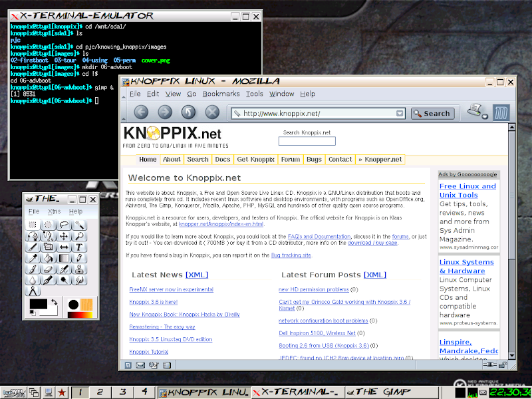This screenshot has height=399, width=532.
Task: Click the Search button in Mozilla
Action: [x=433, y=113]
